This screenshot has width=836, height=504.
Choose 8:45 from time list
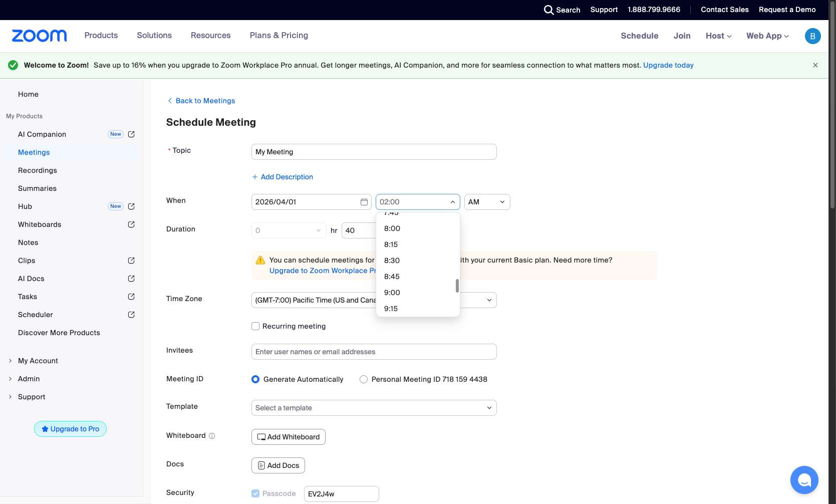[x=418, y=277]
